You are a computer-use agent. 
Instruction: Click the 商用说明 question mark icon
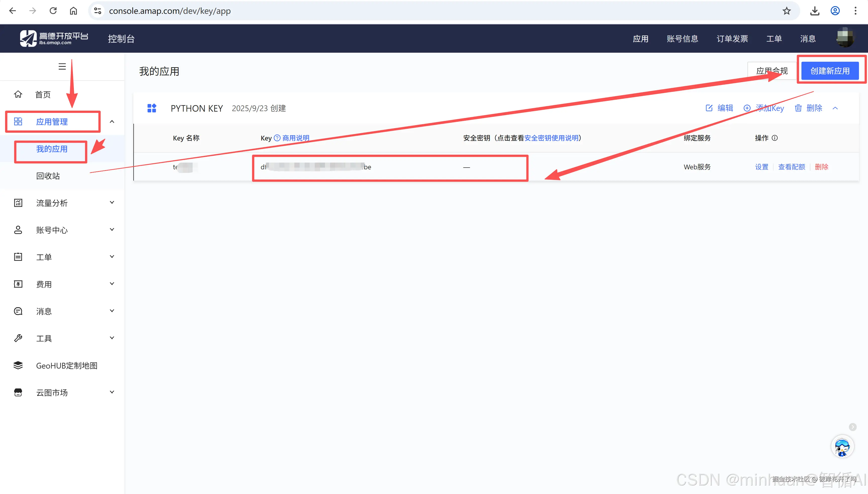pos(277,138)
